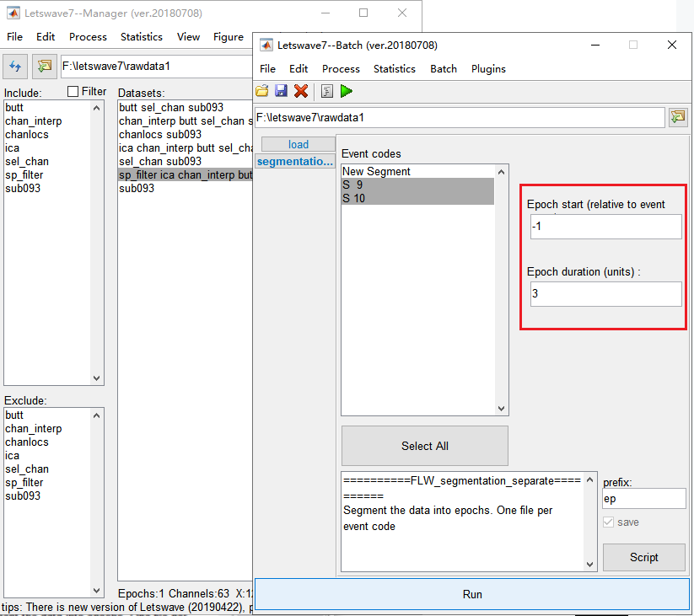Click the Select All button
Screen dimensions: 694x616
pyautogui.click(x=425, y=446)
